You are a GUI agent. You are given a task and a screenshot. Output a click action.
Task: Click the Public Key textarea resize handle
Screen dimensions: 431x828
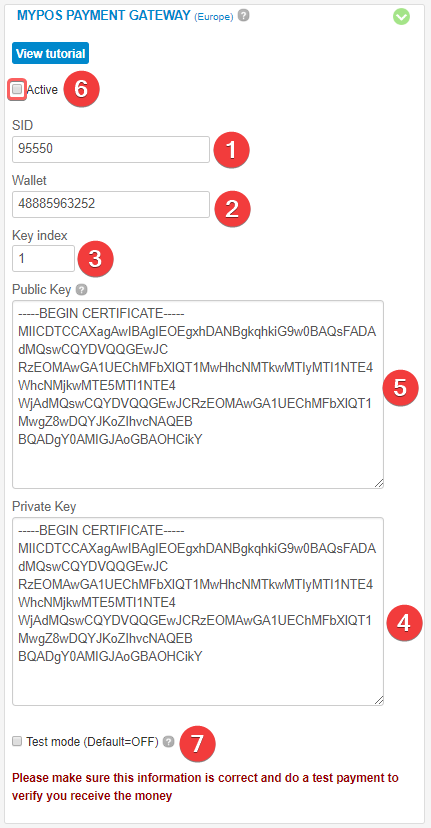[x=379, y=483]
